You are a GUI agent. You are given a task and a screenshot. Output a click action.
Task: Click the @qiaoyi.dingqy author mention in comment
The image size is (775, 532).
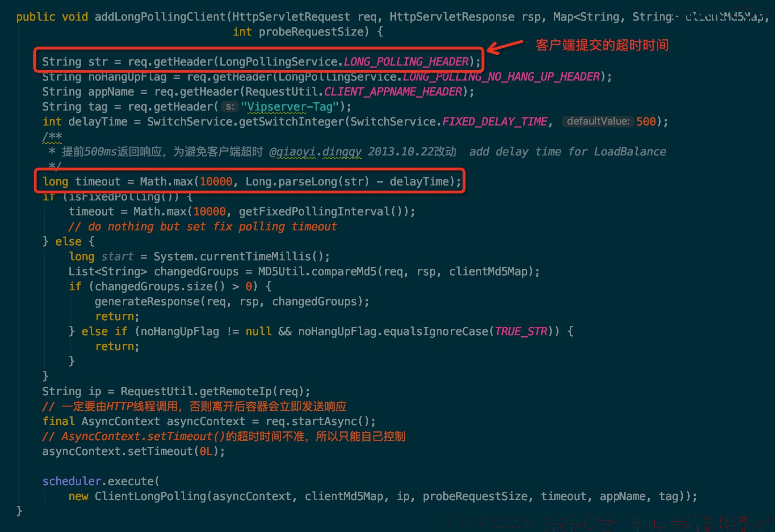(315, 152)
